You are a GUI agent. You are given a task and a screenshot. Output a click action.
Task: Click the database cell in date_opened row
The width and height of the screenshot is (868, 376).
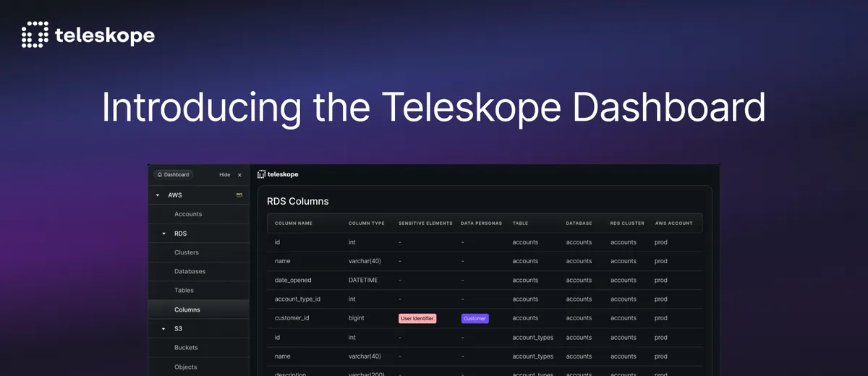(x=579, y=280)
